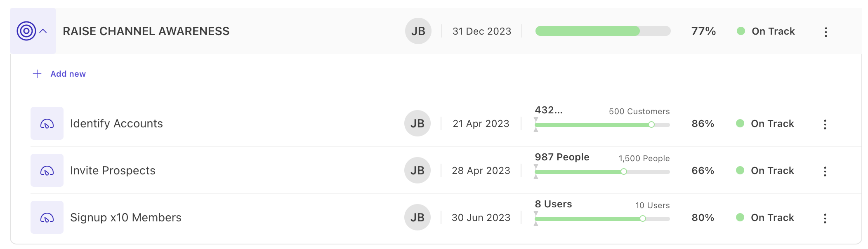
Task: Click the Signup x10 Members progress handle
Action: click(x=643, y=218)
